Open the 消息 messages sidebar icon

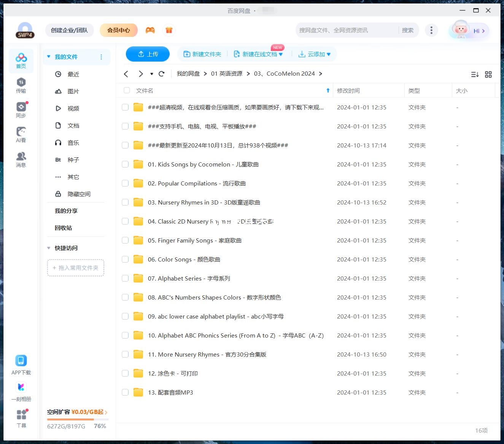pyautogui.click(x=21, y=159)
